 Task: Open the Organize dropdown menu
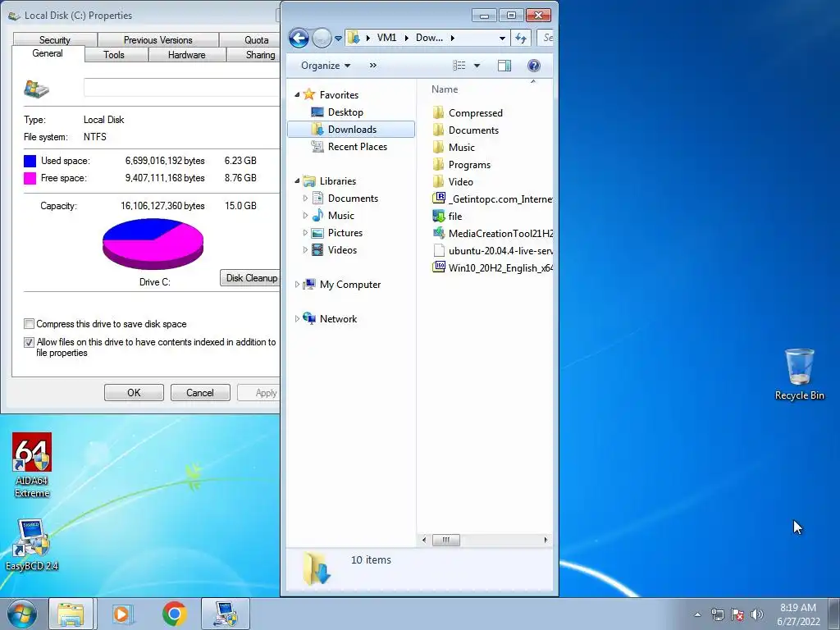point(325,66)
